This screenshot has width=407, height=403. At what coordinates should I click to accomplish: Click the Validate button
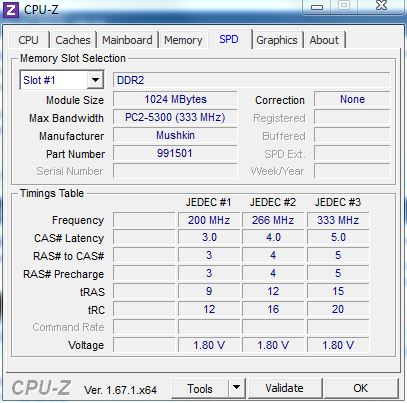285,388
